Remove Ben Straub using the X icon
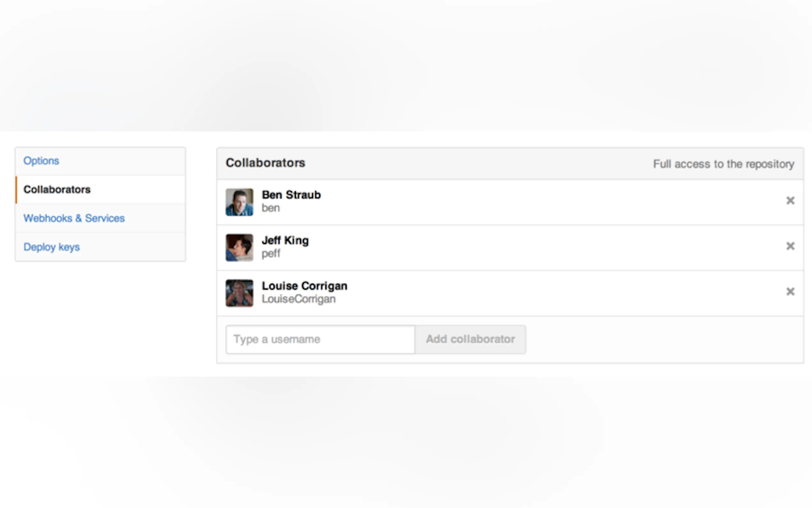812x508 pixels. point(790,201)
